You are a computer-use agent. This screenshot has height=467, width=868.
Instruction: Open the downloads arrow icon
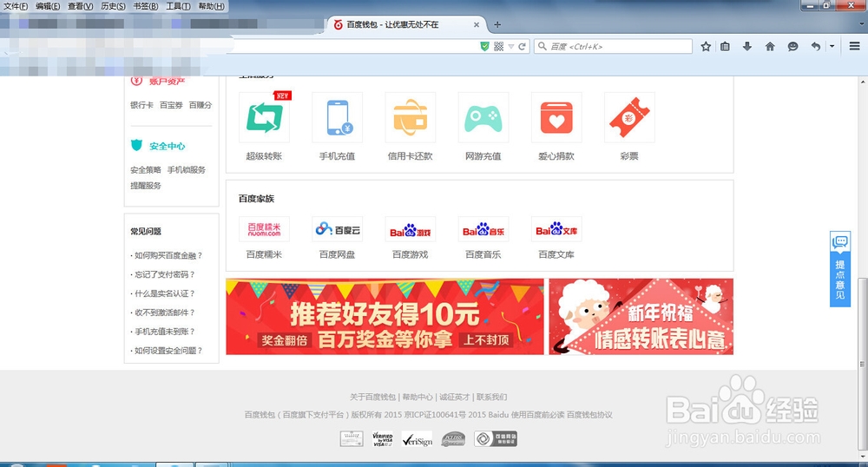pyautogui.click(x=746, y=47)
